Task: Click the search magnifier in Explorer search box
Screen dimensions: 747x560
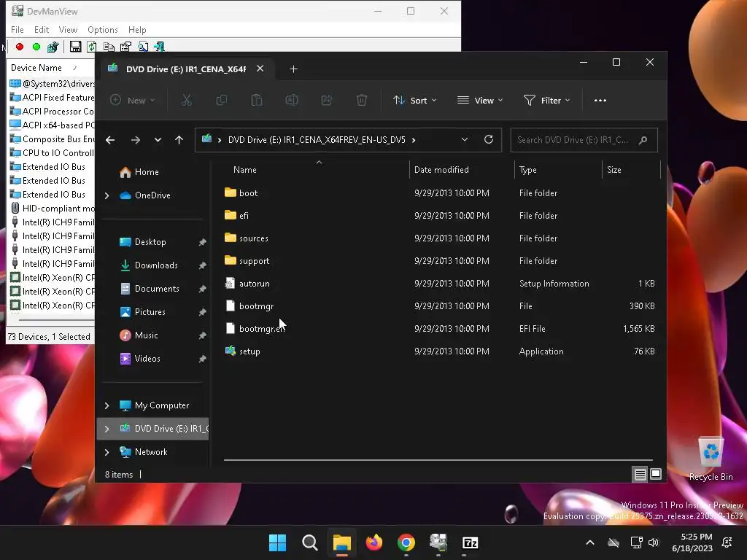Action: pyautogui.click(x=643, y=140)
